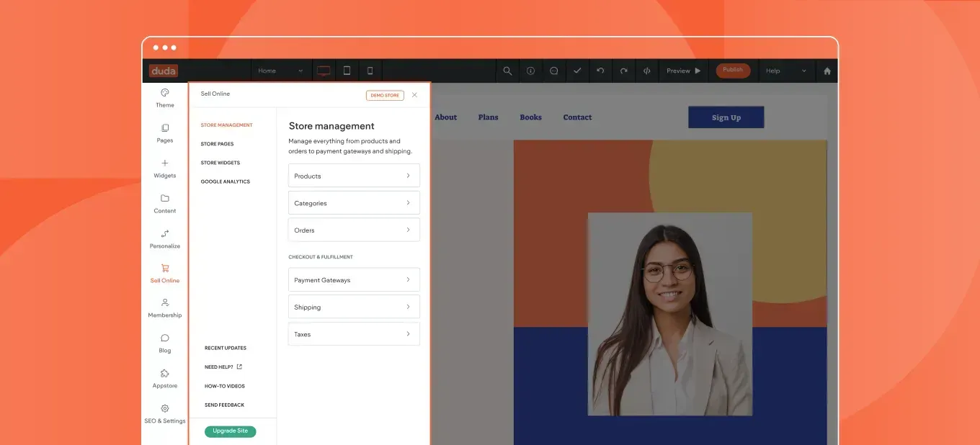Click the checkmark icon in toolbar
The width and height of the screenshot is (980, 445).
pos(577,71)
